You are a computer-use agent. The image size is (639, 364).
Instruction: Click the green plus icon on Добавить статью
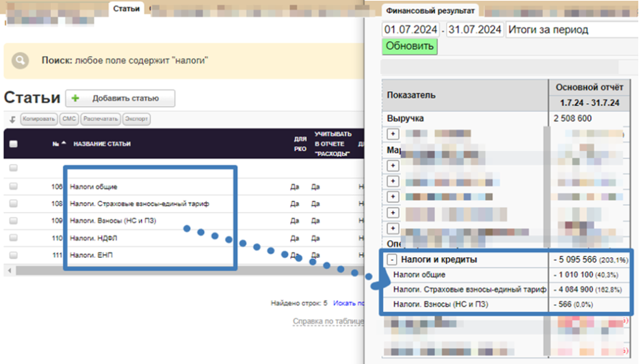(x=75, y=98)
